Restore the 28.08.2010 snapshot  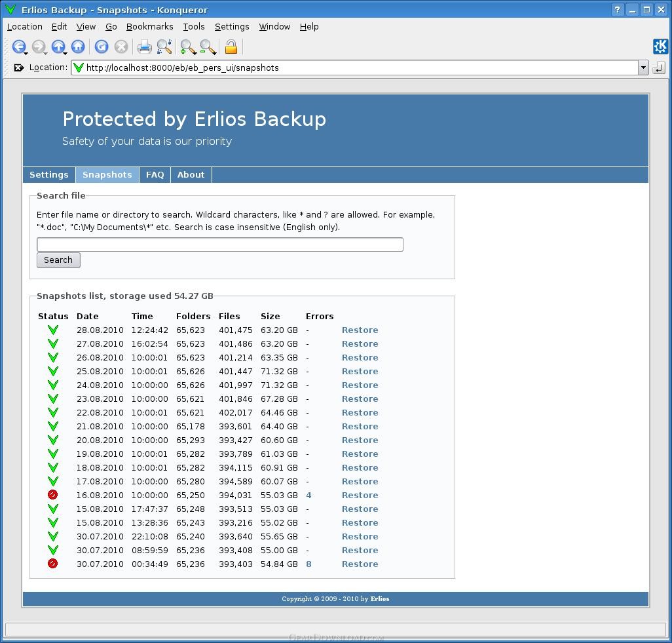tap(360, 330)
